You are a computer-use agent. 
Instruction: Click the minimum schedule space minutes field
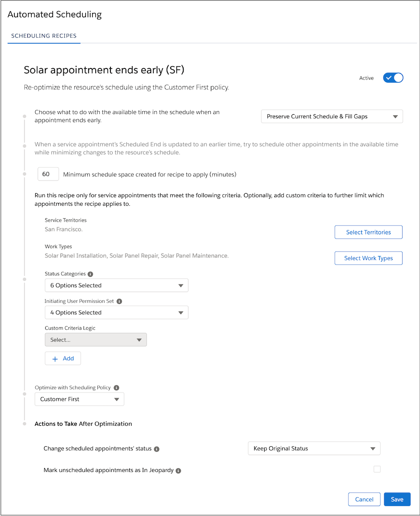48,174
